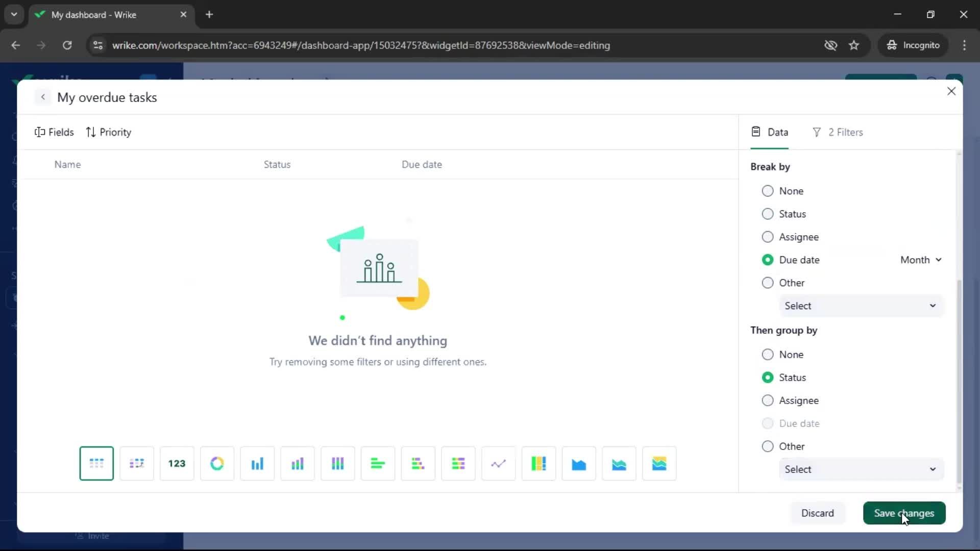
Task: Navigate back in the browser
Action: click(16, 45)
